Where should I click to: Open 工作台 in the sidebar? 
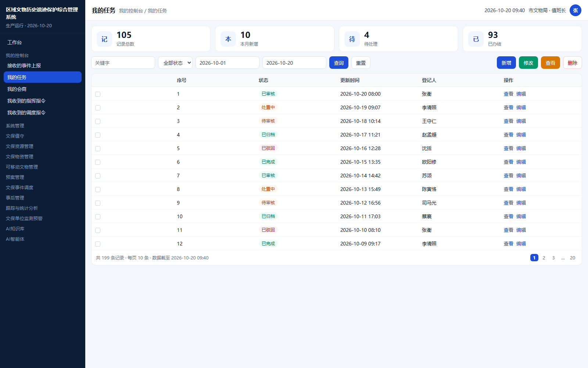pyautogui.click(x=43, y=42)
